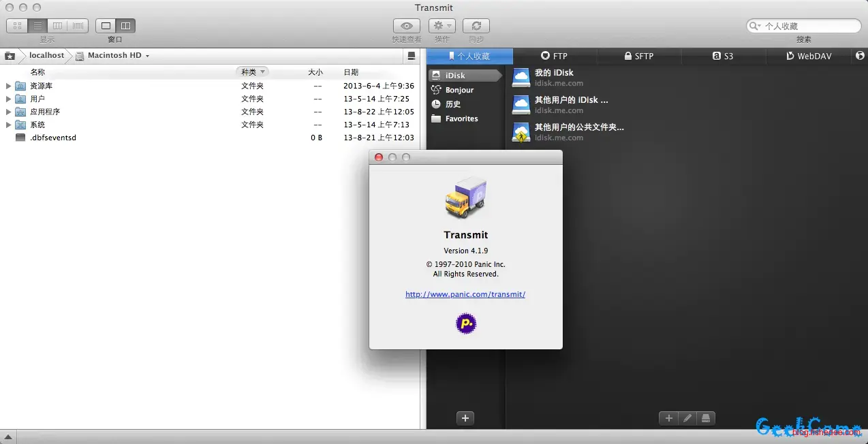The image size is (868, 444).
Task: Open the FTP tab
Action: tap(554, 56)
